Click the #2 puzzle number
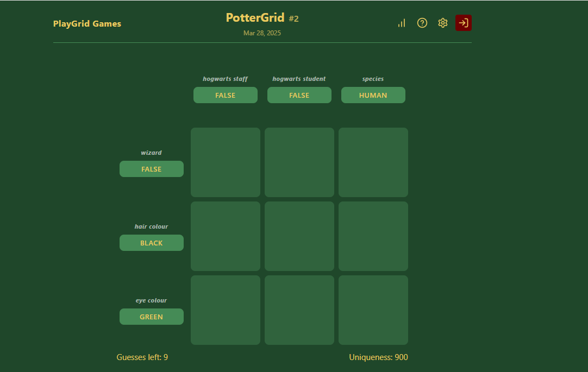The image size is (588, 372). coord(293,18)
